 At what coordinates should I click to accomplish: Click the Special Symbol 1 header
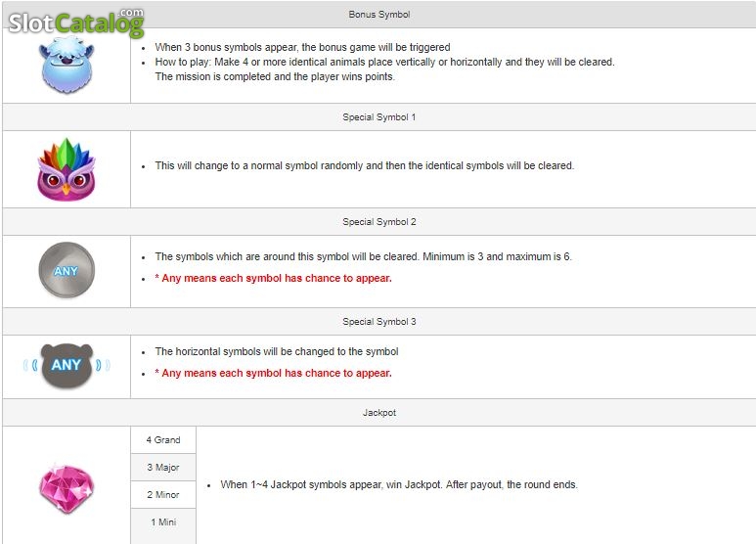click(378, 117)
